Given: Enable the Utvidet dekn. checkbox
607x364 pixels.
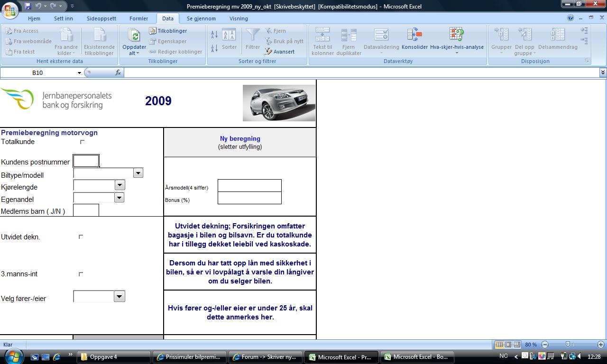Looking at the screenshot, I should pyautogui.click(x=81, y=237).
